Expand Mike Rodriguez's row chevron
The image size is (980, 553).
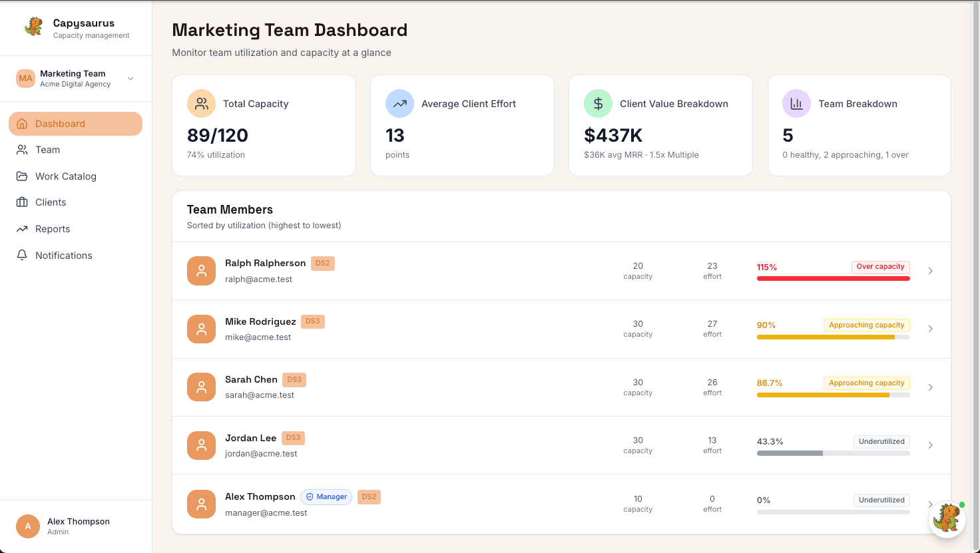930,328
